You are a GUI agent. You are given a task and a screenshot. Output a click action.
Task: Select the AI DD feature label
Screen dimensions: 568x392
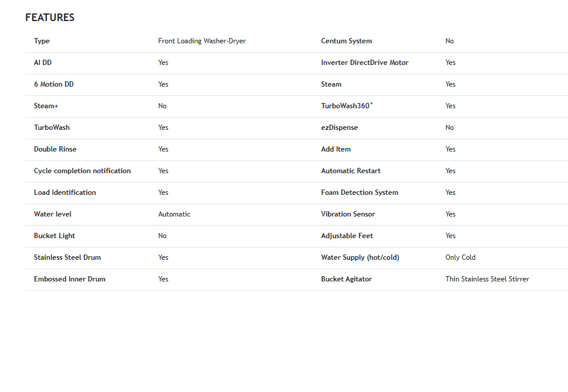coord(43,63)
